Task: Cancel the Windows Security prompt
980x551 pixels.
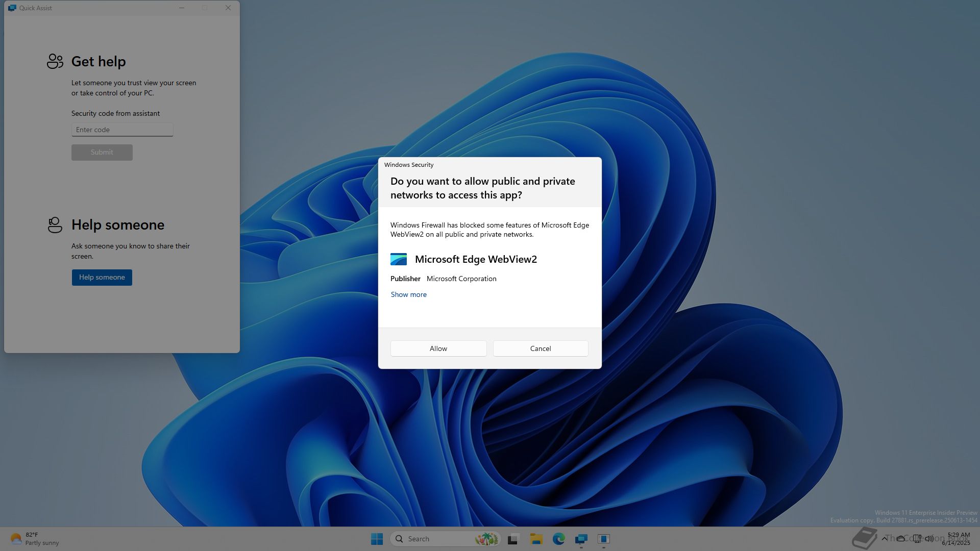Action: click(540, 348)
